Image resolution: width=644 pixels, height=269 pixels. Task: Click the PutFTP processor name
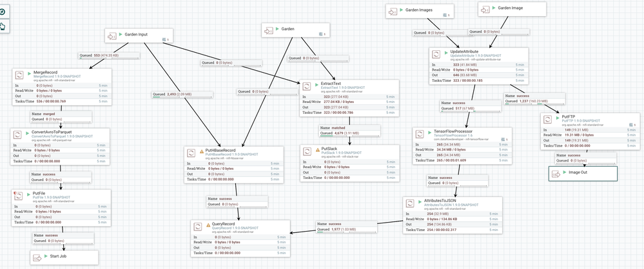tap(568, 116)
